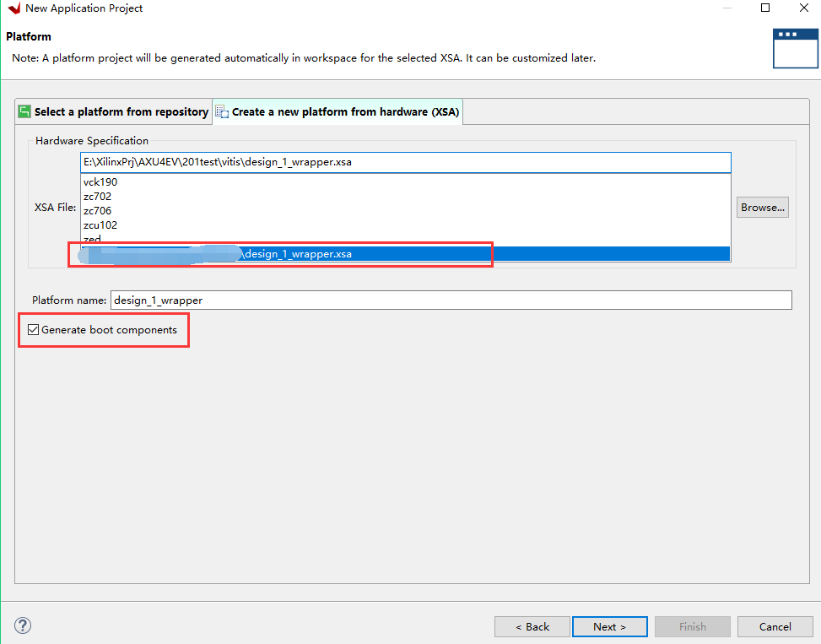The image size is (821, 644).
Task: Choose the highlighted design_1_wrapper.xsa entry
Action: pos(406,254)
